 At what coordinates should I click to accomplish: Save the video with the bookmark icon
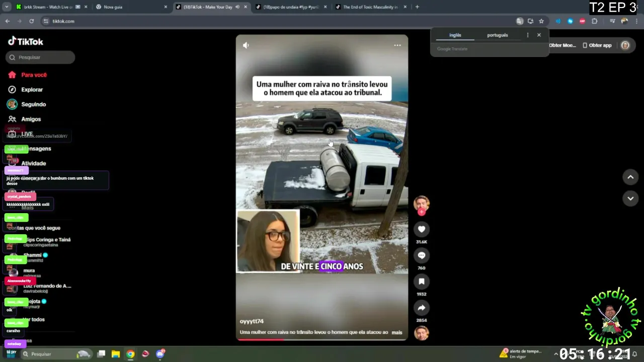point(422,282)
